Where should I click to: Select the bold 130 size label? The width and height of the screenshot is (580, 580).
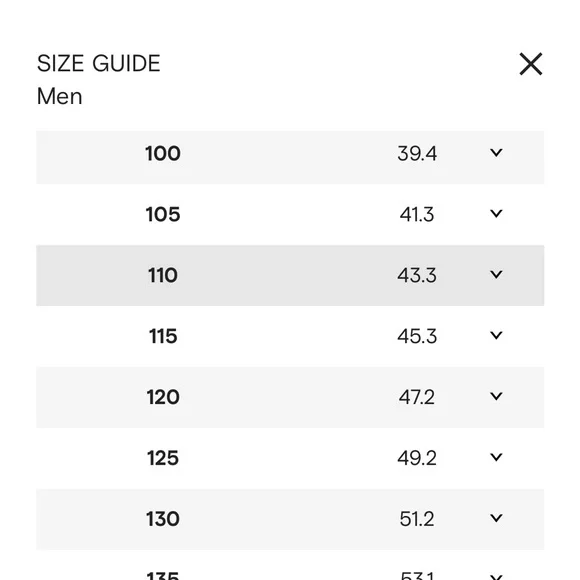pyautogui.click(x=163, y=519)
